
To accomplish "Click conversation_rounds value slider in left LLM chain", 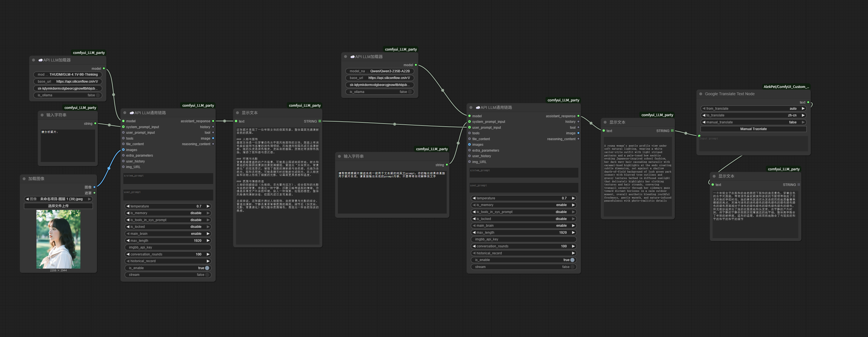I will pyautogui.click(x=168, y=254).
